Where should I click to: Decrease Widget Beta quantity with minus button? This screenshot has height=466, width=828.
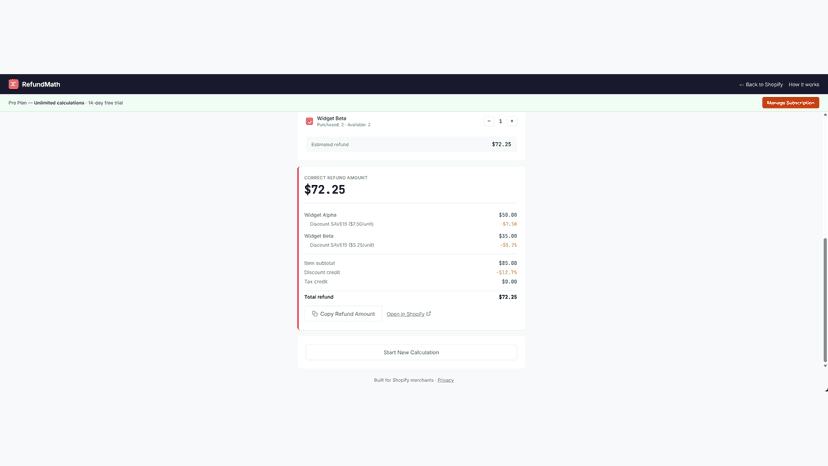coord(489,121)
